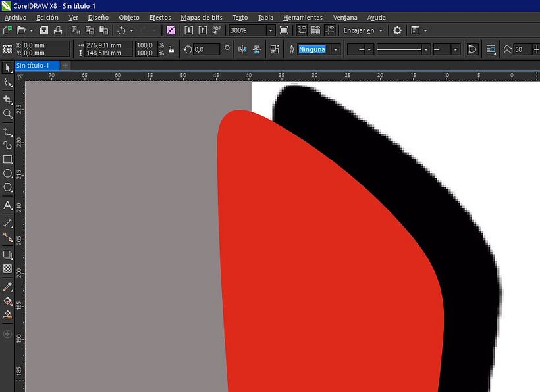
Task: Mirror the selection horizontally
Action: tap(242, 49)
